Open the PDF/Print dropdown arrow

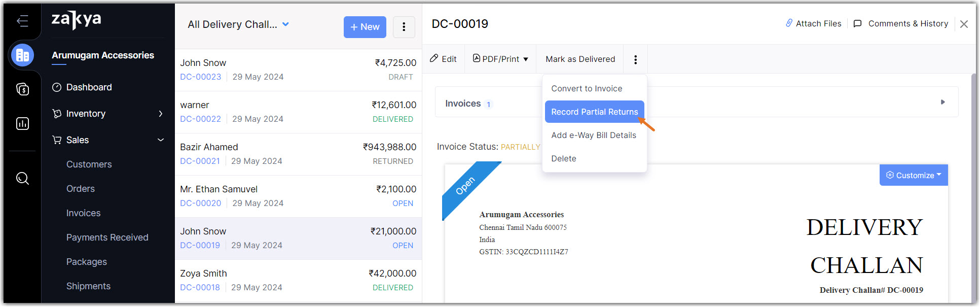526,59
